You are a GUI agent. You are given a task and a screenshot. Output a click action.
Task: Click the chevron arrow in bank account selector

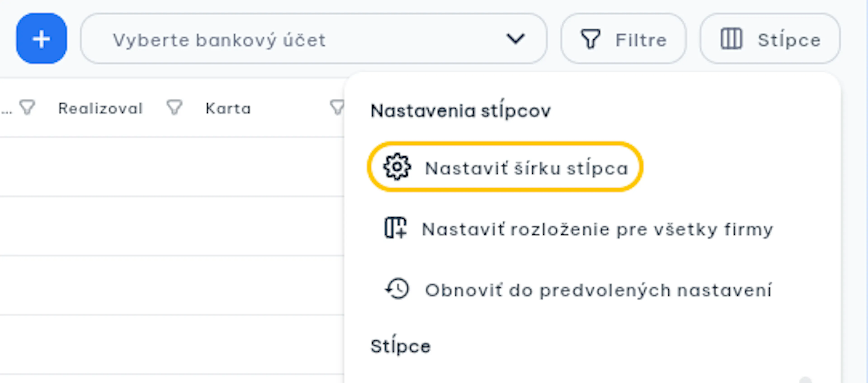(x=515, y=39)
